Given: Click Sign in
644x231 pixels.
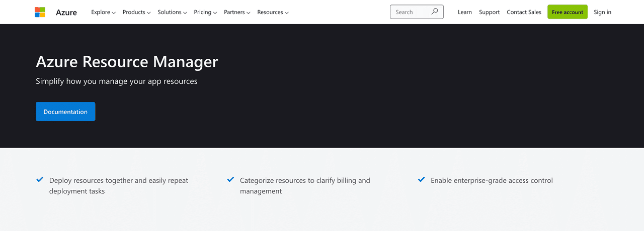Looking at the screenshot, I should [602, 12].
